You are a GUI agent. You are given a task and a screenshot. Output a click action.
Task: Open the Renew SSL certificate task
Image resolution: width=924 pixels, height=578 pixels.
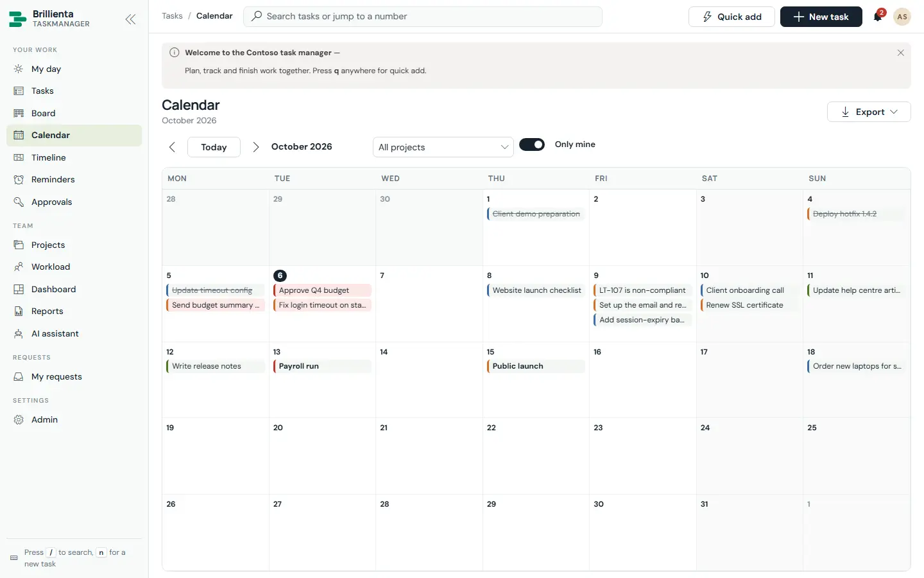pos(749,305)
